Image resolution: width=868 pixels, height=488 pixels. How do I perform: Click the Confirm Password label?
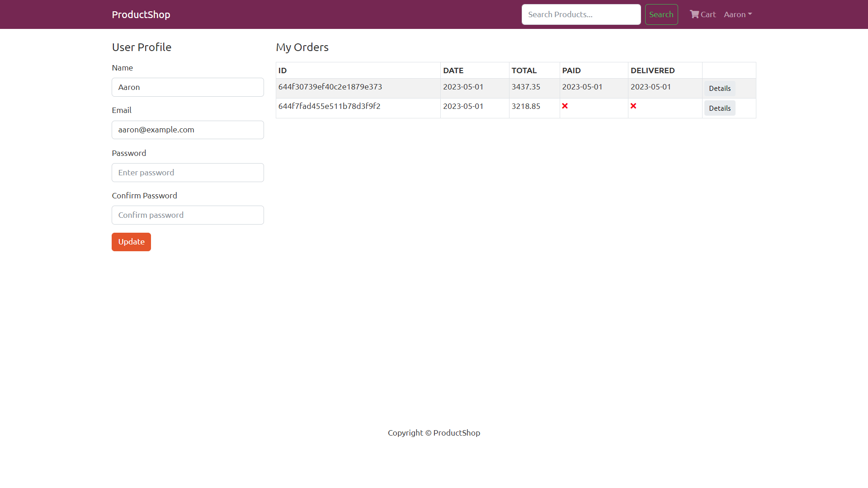pos(144,196)
